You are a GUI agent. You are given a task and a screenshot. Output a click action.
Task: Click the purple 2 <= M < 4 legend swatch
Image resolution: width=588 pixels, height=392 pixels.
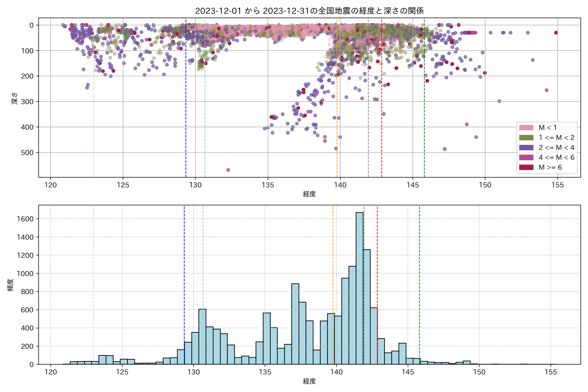coord(526,147)
